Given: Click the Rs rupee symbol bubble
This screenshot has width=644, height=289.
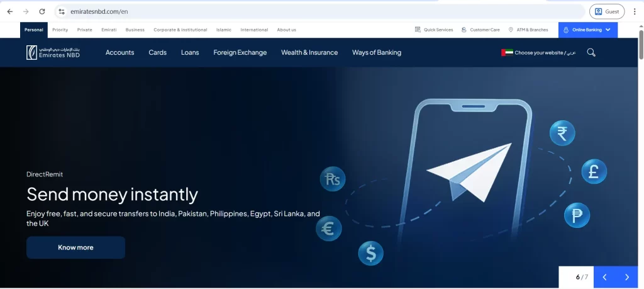Looking at the screenshot, I should [333, 179].
